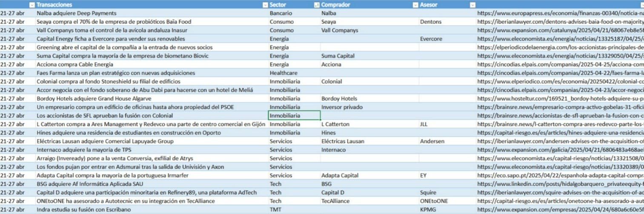The height and width of the screenshot is (214, 644).
Task: Select 'Internaco adquiere la mayoría de TPS' cell
Action: (x=152, y=150)
